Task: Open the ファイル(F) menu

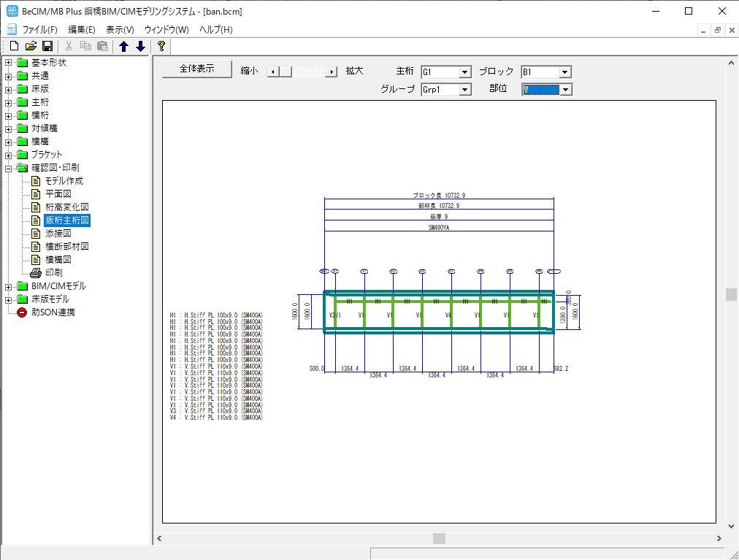Action: click(x=39, y=30)
